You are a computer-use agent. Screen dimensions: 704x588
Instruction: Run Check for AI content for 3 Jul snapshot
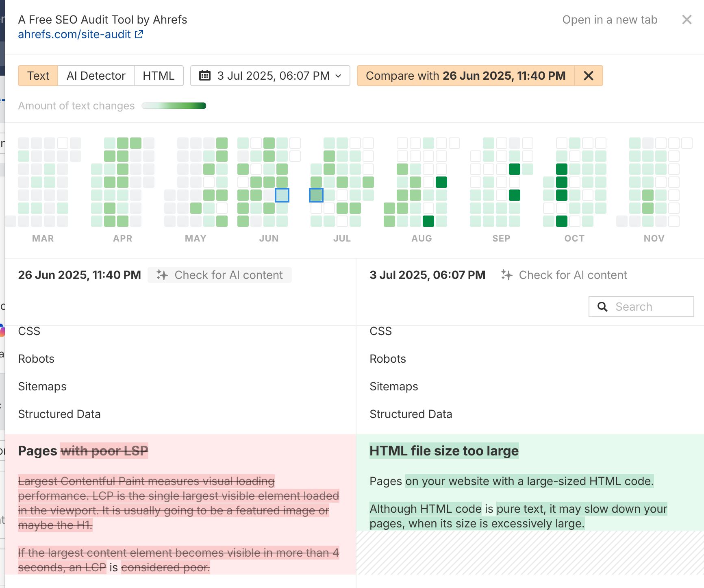pyautogui.click(x=572, y=275)
